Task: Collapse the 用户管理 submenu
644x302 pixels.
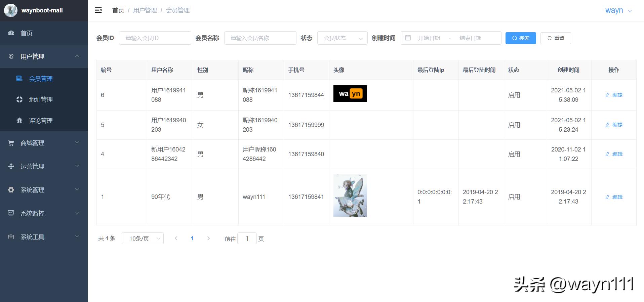Action: point(77,56)
